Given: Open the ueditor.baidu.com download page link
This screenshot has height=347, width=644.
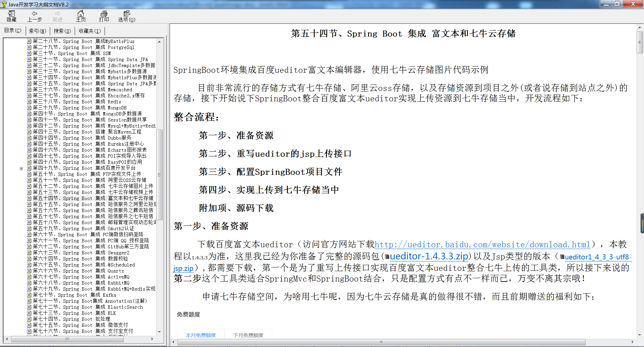Looking at the screenshot, I should click(x=482, y=244).
